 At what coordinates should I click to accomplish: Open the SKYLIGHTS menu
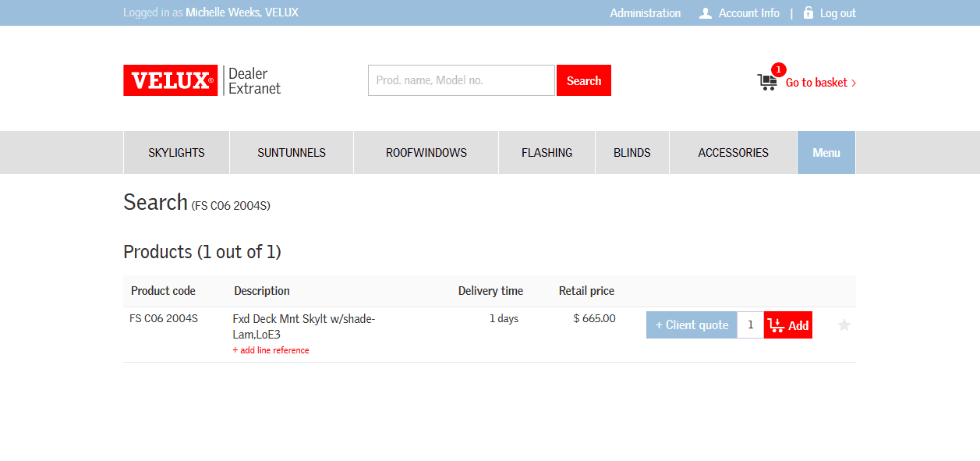(176, 153)
